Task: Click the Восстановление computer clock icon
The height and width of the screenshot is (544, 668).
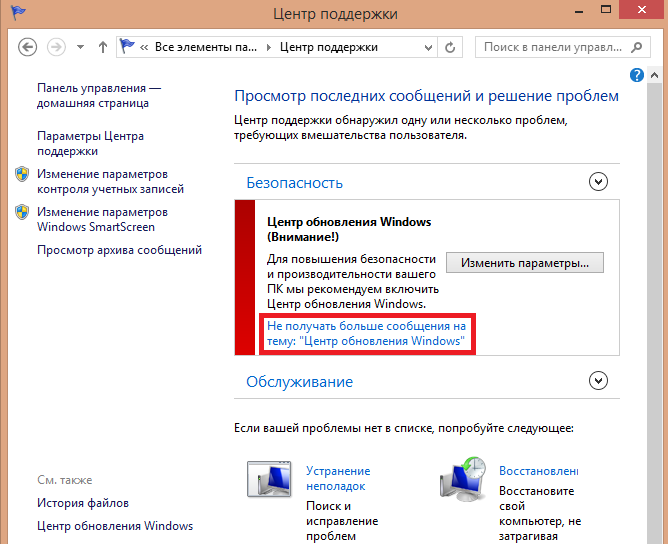Action: pos(464,479)
